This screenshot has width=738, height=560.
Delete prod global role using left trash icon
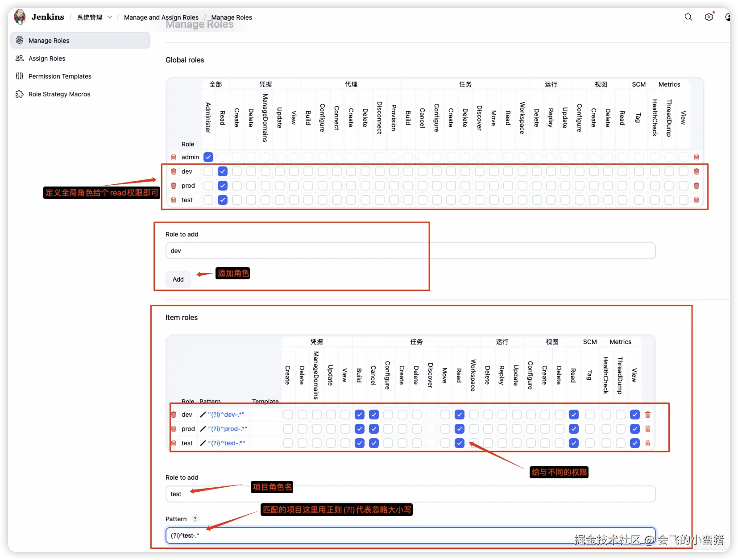tap(174, 186)
